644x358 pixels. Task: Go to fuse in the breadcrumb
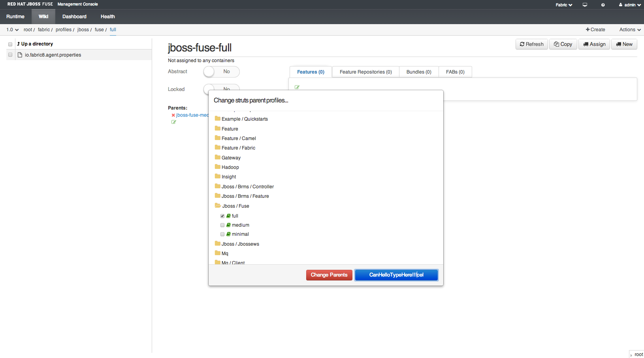pyautogui.click(x=99, y=30)
